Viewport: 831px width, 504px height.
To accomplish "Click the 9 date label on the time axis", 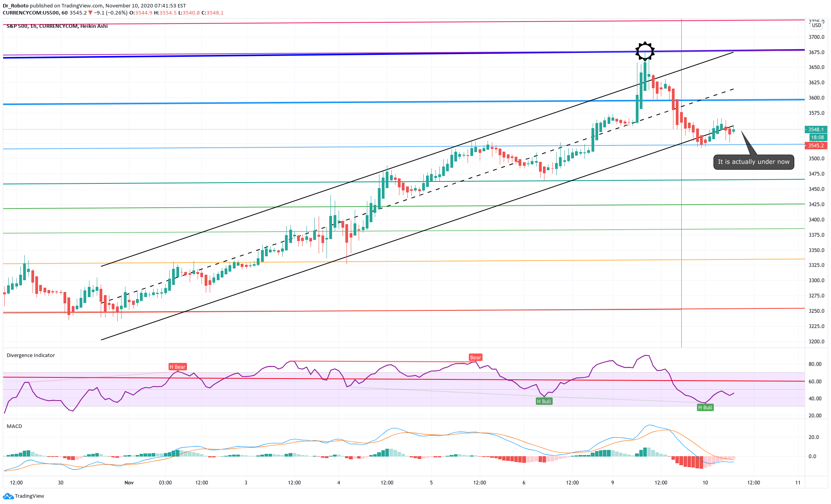I will tap(613, 483).
